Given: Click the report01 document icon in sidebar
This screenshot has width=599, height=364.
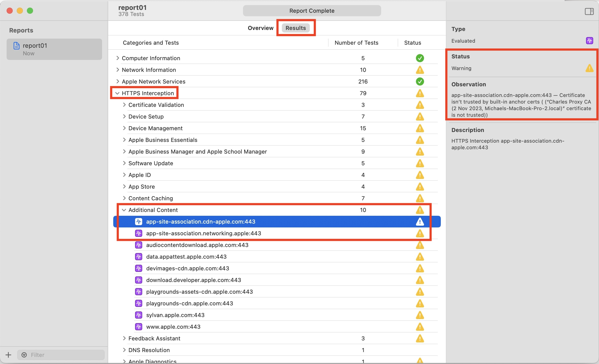Looking at the screenshot, I should tap(17, 46).
